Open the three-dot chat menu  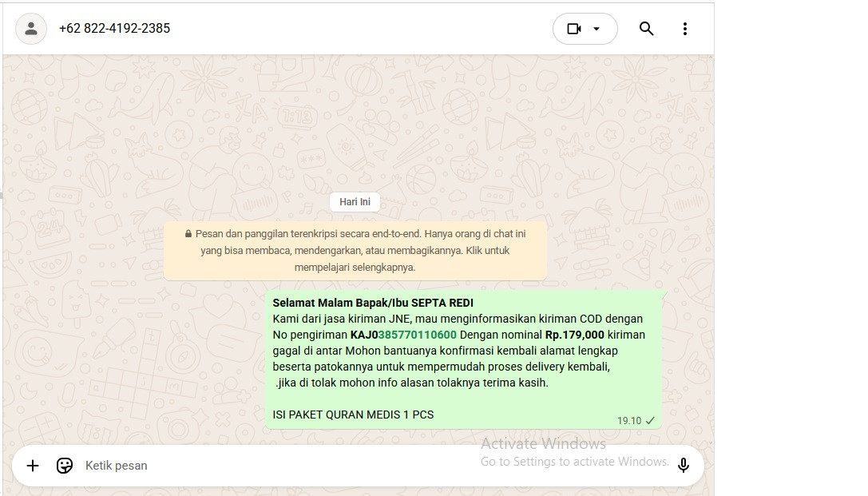[685, 29]
